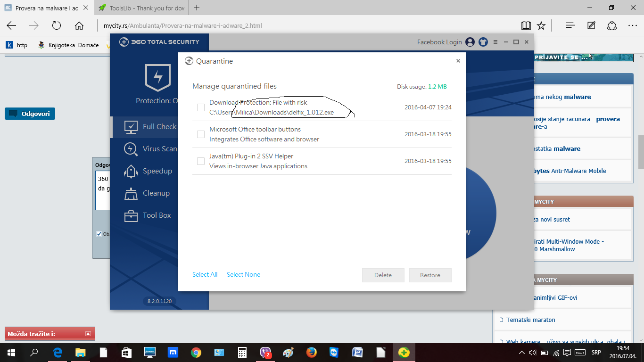
Task: Launch Firefox from the taskbar
Action: tap(311, 353)
